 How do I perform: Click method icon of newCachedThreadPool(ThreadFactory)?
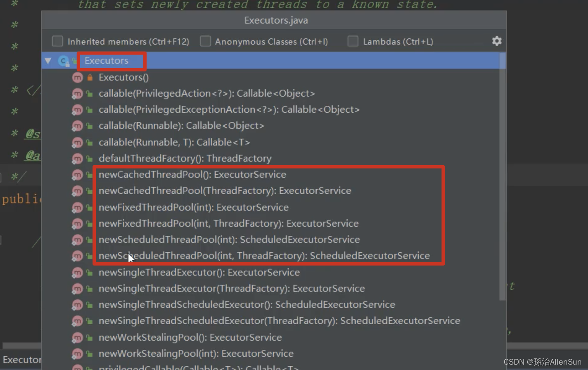coord(77,191)
